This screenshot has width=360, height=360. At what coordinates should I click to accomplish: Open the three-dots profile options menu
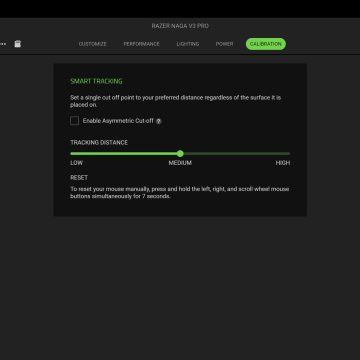[3, 44]
